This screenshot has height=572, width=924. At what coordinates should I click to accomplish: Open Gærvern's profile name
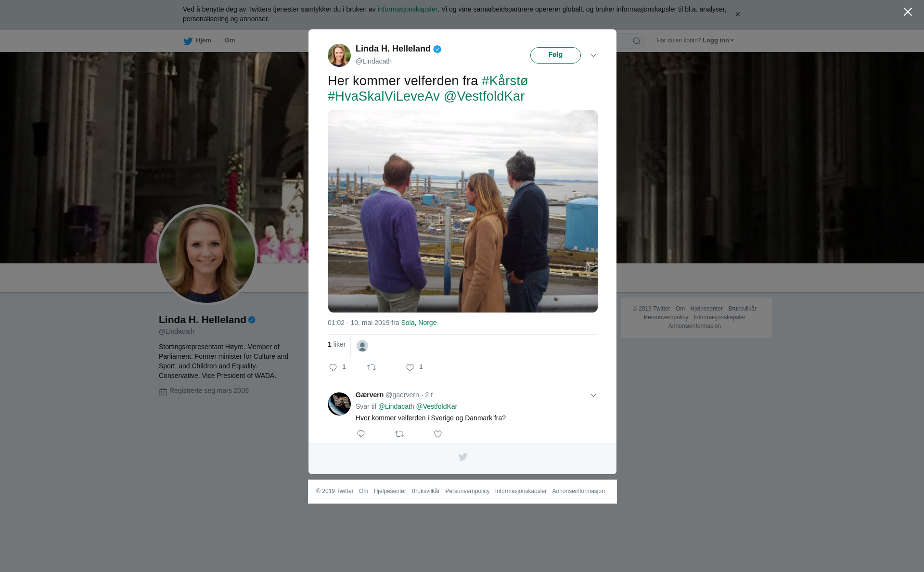coord(370,395)
